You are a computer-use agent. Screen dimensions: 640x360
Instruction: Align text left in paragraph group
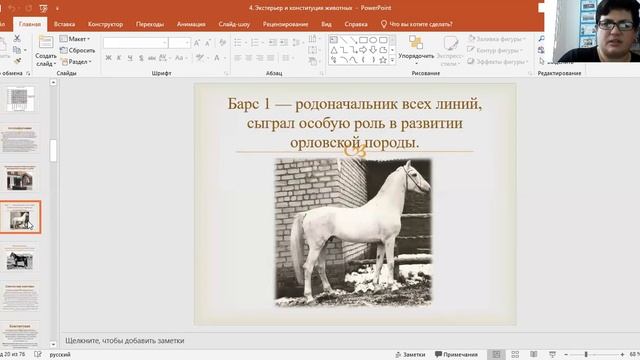tap(238, 58)
